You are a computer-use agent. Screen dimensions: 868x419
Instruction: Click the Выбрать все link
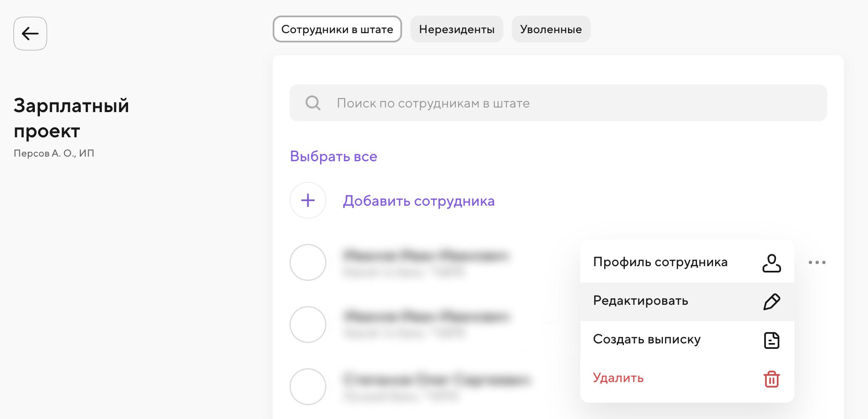(x=334, y=157)
